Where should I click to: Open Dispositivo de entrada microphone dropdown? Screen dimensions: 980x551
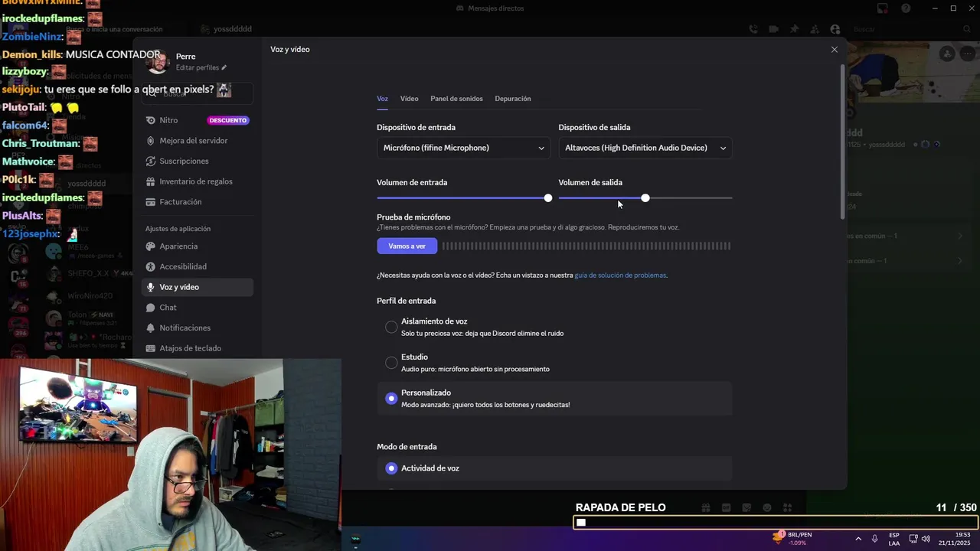[x=463, y=148]
